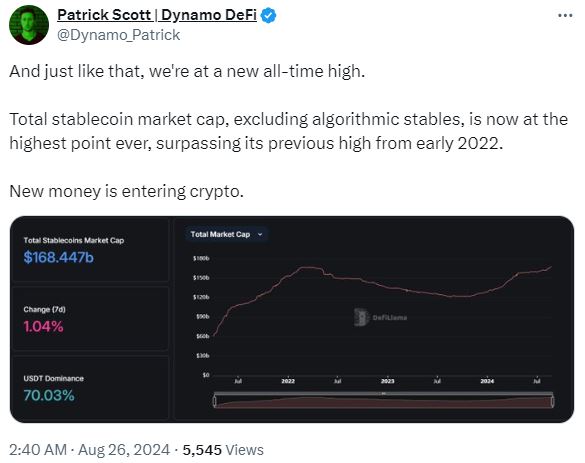This screenshot has width=585, height=463.
Task: Click the DefiLlama watermark logo
Action: point(380,317)
